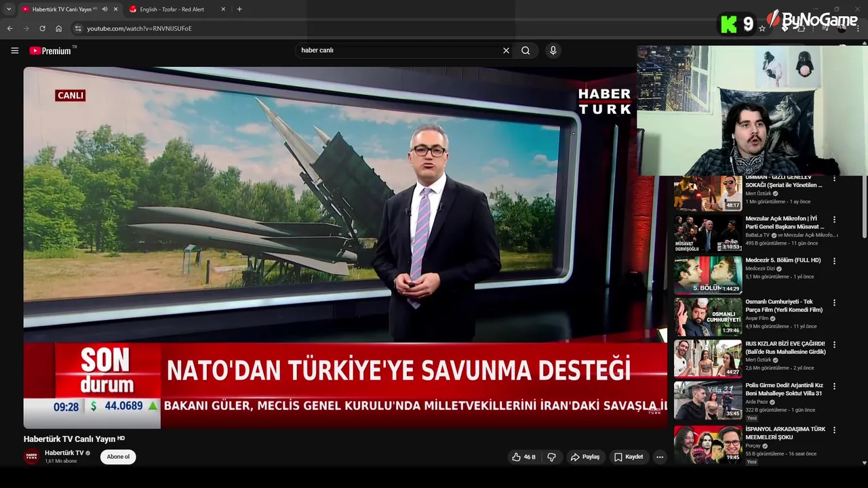Like the video with 46 B thumbs-up
Image resolution: width=868 pixels, height=488 pixels.
(524, 457)
